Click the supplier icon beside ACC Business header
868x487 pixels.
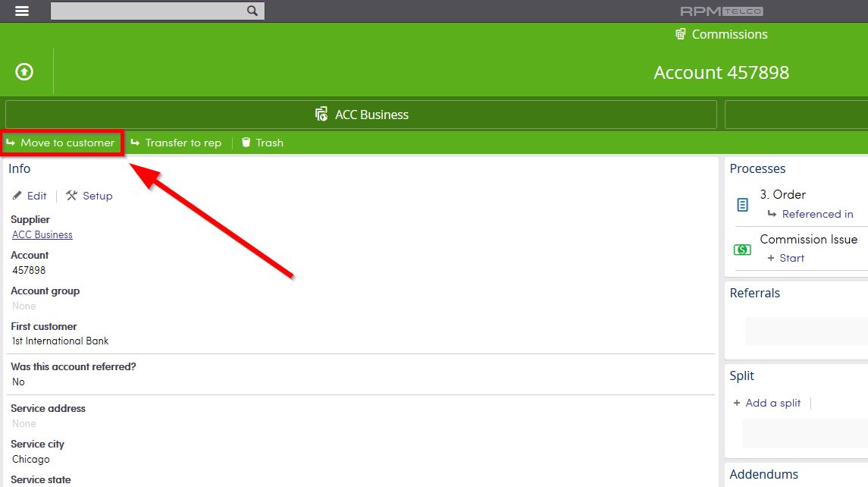[321, 114]
